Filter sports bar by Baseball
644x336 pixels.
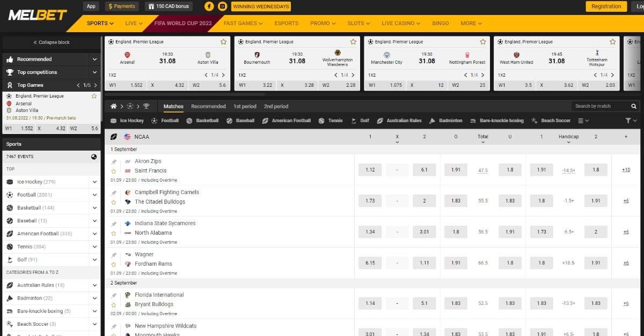coord(240,121)
